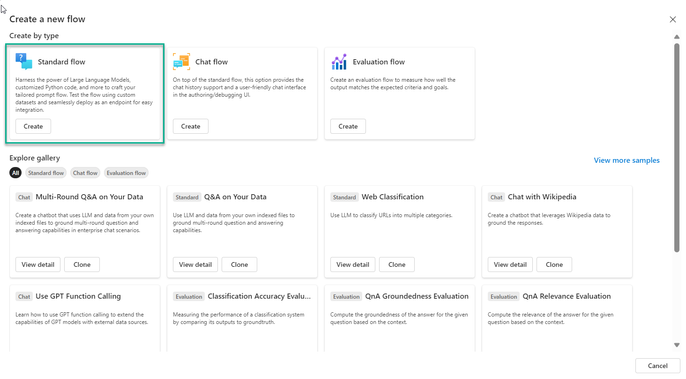Screen dimensions: 686x379
Task: Click the Chat flow icon
Action: (x=181, y=61)
